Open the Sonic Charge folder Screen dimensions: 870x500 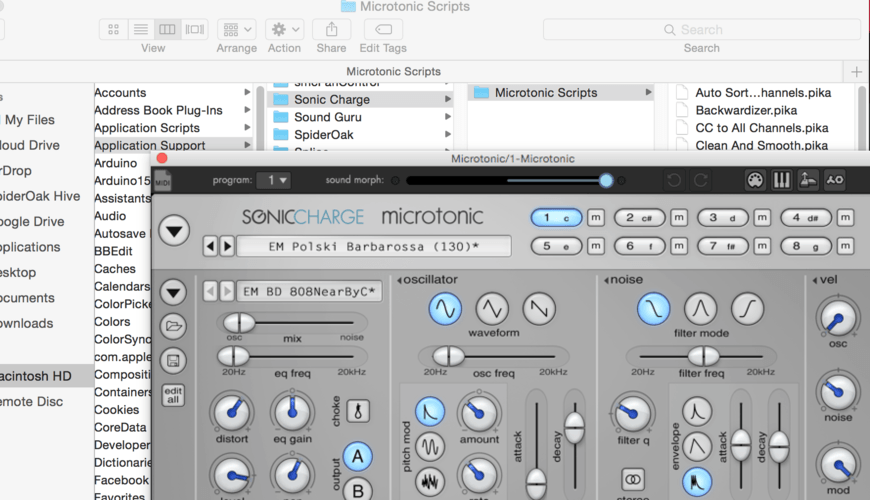[x=361, y=99]
